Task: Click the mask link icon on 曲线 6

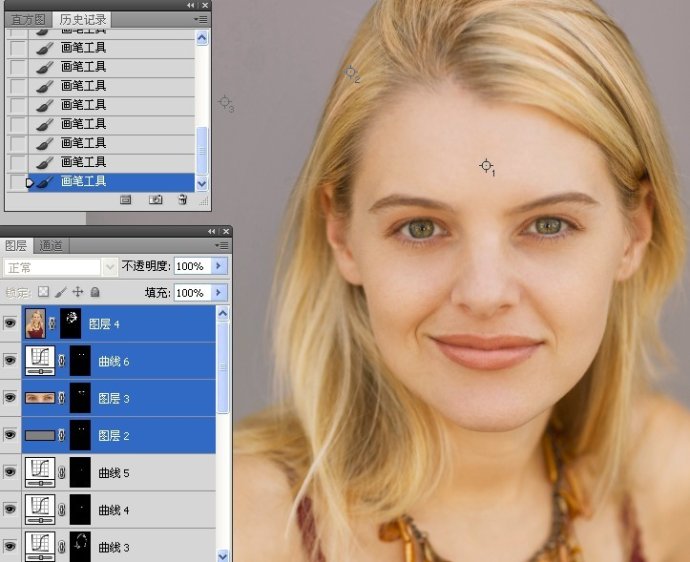Action: click(x=62, y=360)
